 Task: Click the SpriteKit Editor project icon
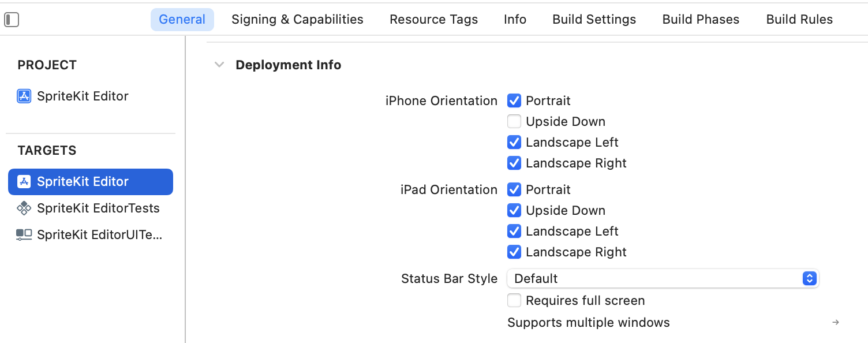24,96
